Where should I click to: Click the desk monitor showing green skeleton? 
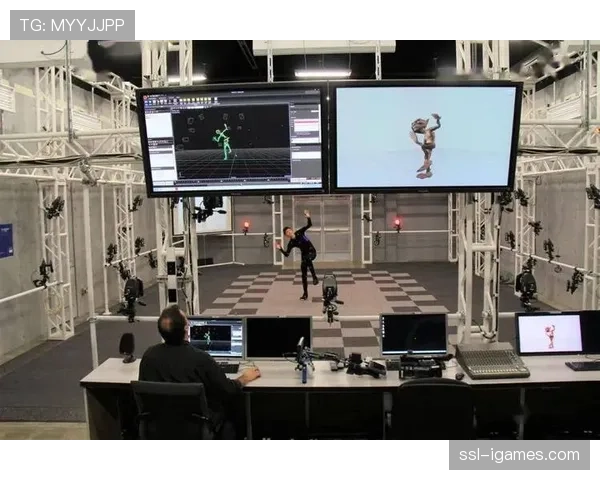coord(216,337)
